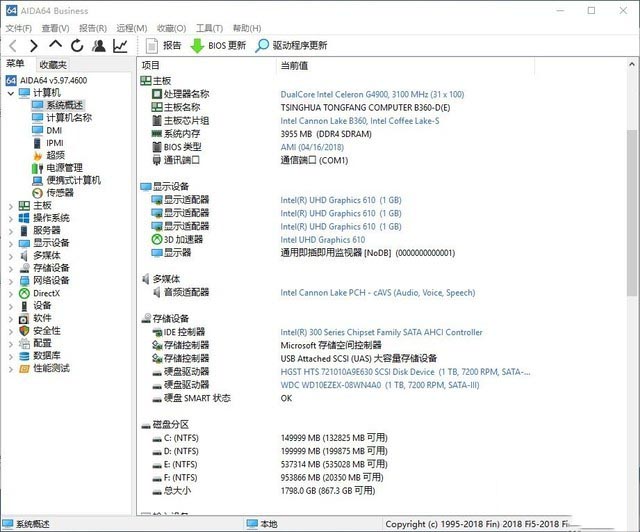This screenshot has width=640, height=532.
Task: Select the 主板名称 row
Action: (335, 107)
